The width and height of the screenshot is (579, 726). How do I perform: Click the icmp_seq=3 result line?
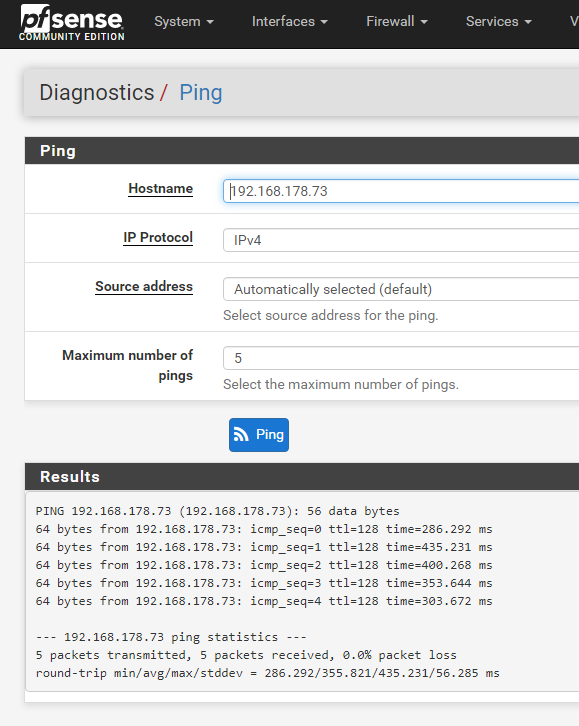[264, 583]
